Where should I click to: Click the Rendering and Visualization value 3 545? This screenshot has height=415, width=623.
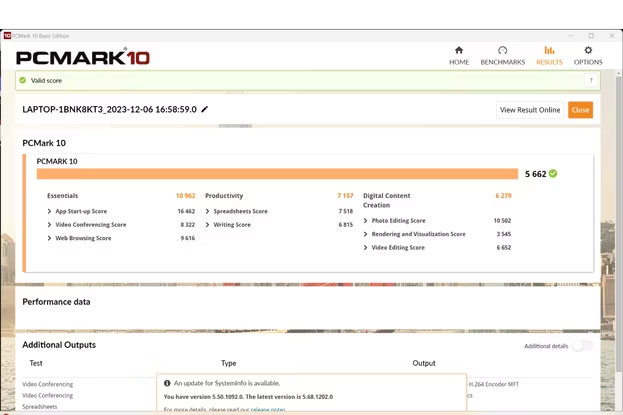click(x=504, y=234)
